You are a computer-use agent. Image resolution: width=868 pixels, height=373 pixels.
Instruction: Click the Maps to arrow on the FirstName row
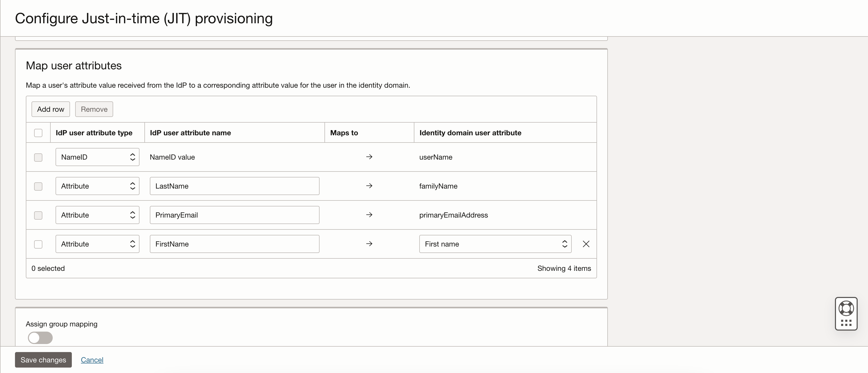coord(369,243)
